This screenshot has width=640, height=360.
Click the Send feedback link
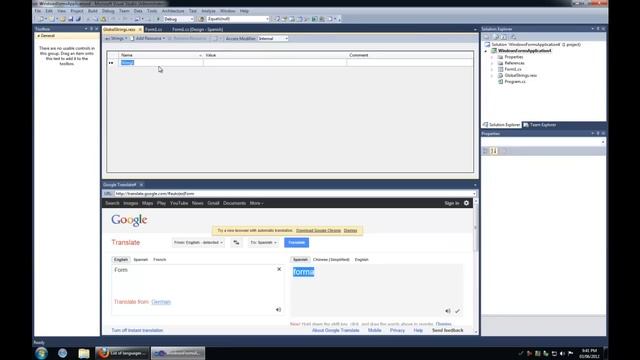[x=447, y=330]
